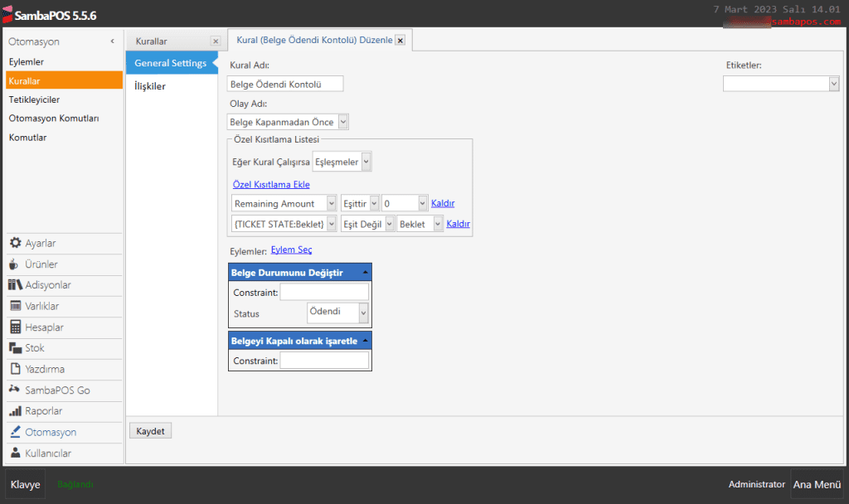Select the Varlıklar table icon
The height and width of the screenshot is (504, 849).
click(x=15, y=306)
